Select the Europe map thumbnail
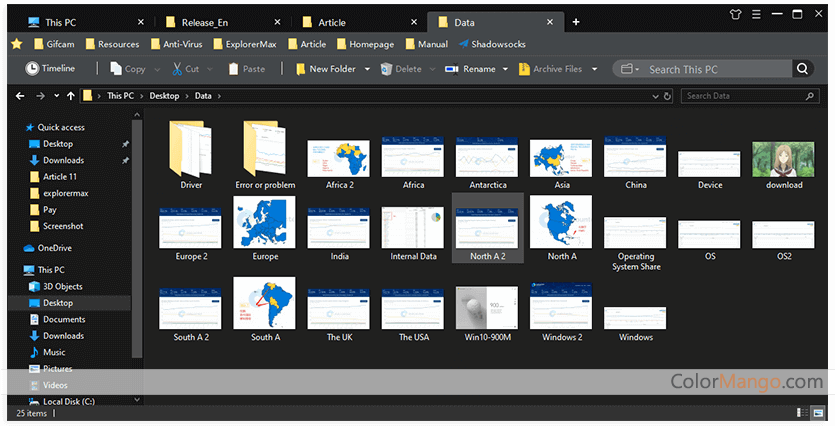 [x=265, y=222]
